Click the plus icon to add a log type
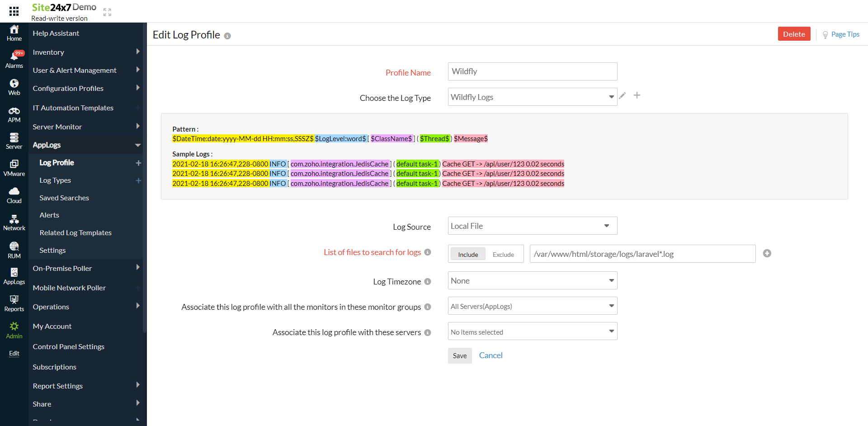 637,95
